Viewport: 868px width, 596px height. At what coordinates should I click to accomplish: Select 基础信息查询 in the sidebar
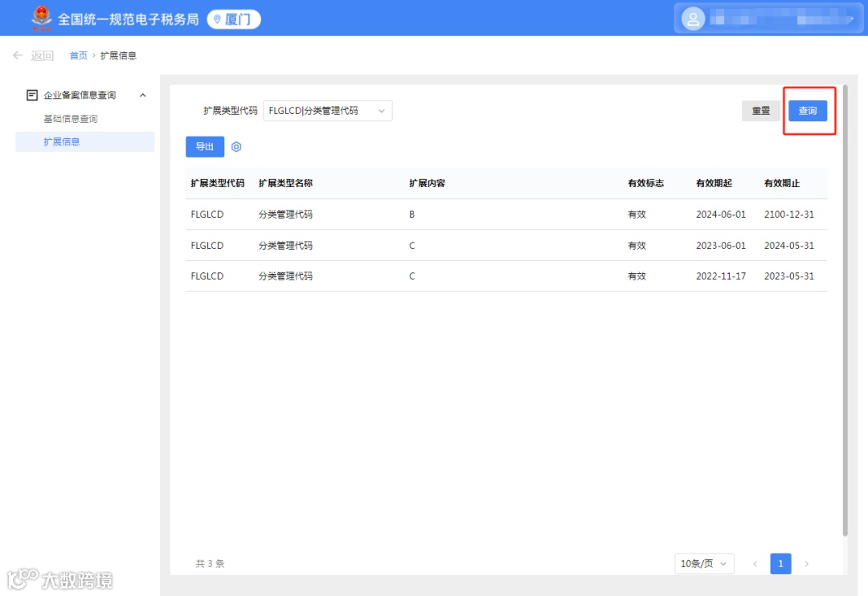pos(70,118)
